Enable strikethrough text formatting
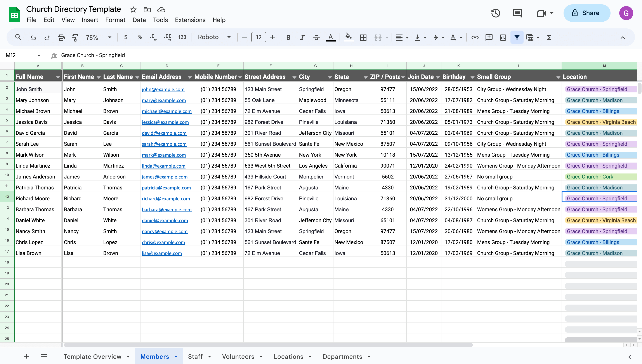 (316, 37)
